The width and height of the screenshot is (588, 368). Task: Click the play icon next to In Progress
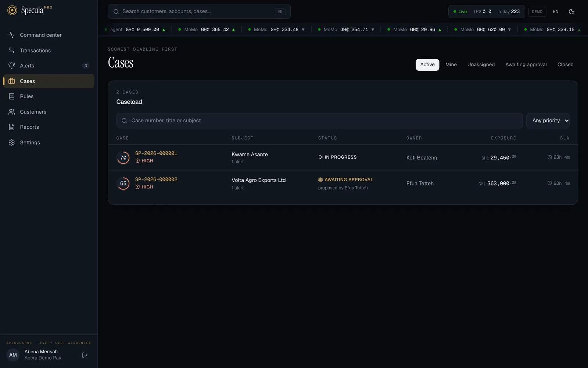(x=320, y=157)
